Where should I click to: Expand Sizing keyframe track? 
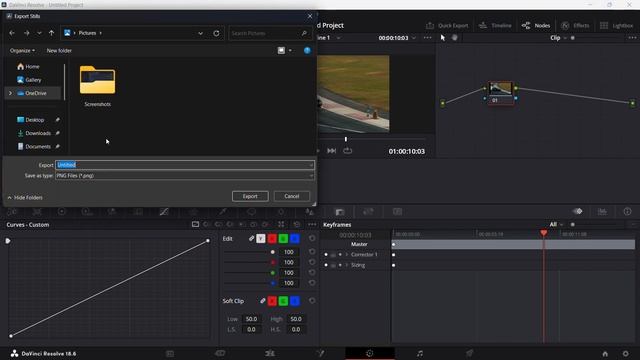click(347, 265)
